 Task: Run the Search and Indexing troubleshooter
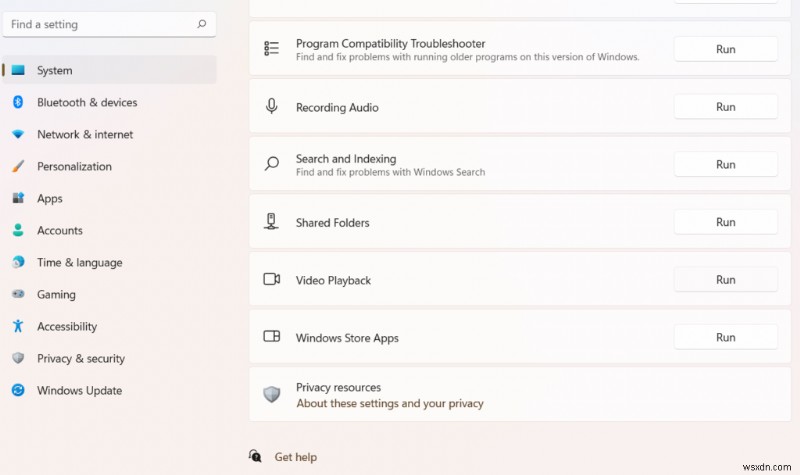[725, 165]
